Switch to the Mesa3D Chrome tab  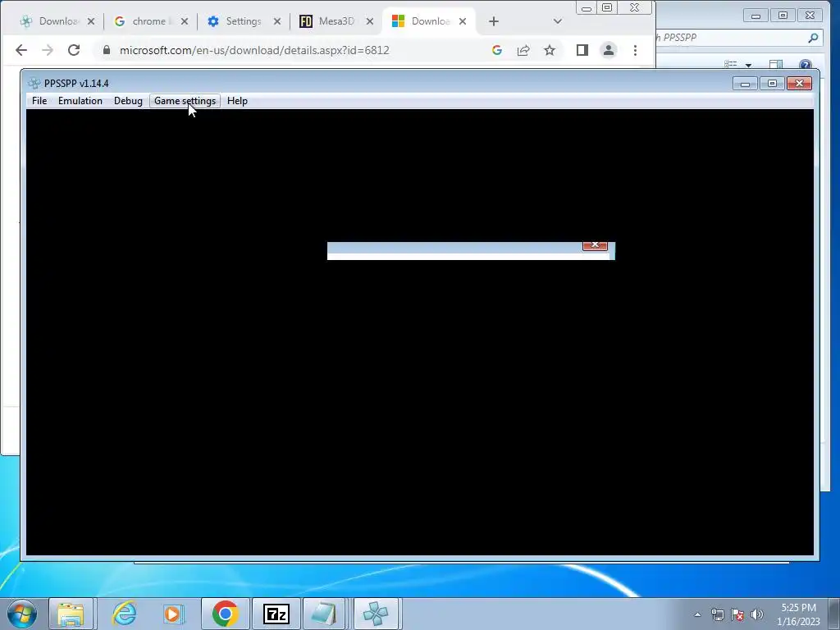(336, 21)
